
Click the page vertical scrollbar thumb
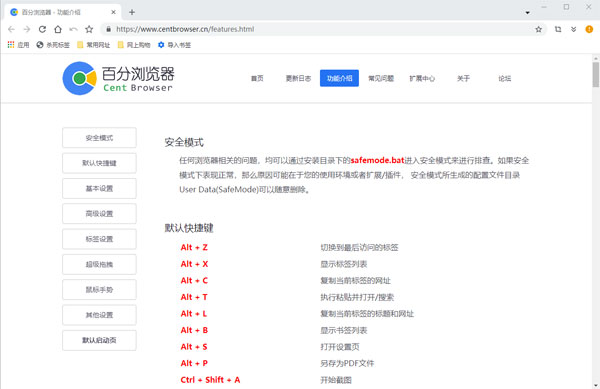coord(596,74)
